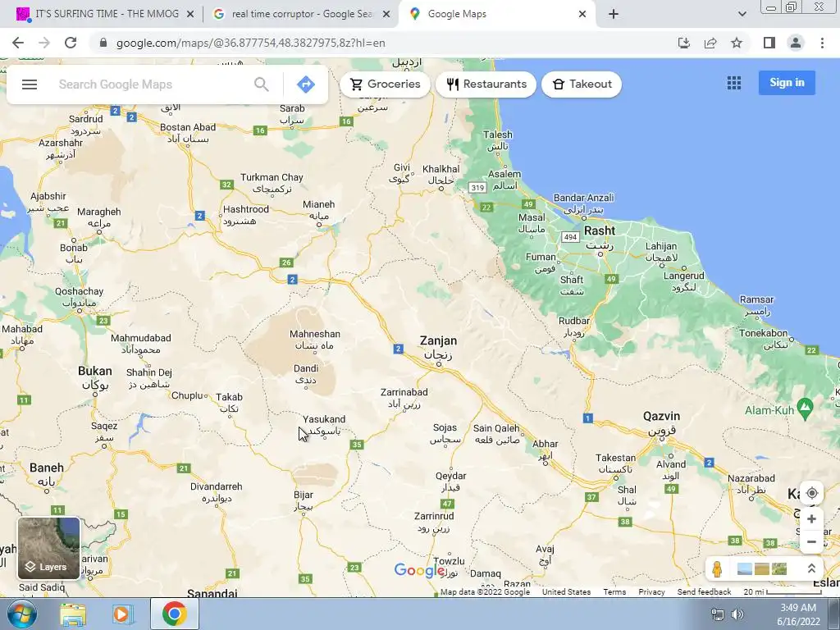Switch to real time corruptor search tab

pos(300,14)
